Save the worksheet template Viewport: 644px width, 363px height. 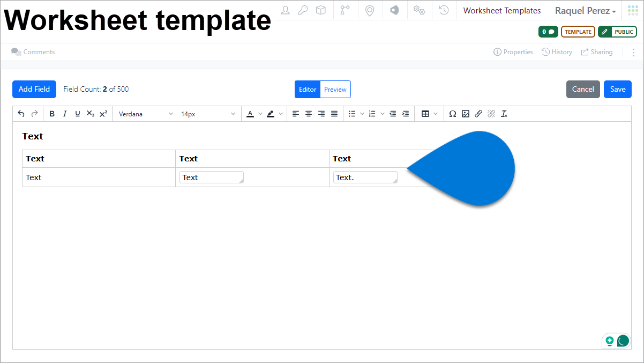coord(618,89)
